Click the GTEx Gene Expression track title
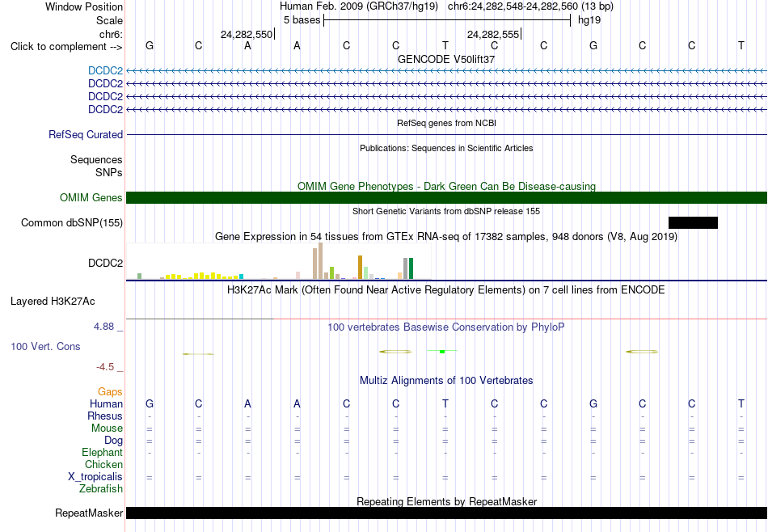The image size is (768, 532). pos(446,237)
